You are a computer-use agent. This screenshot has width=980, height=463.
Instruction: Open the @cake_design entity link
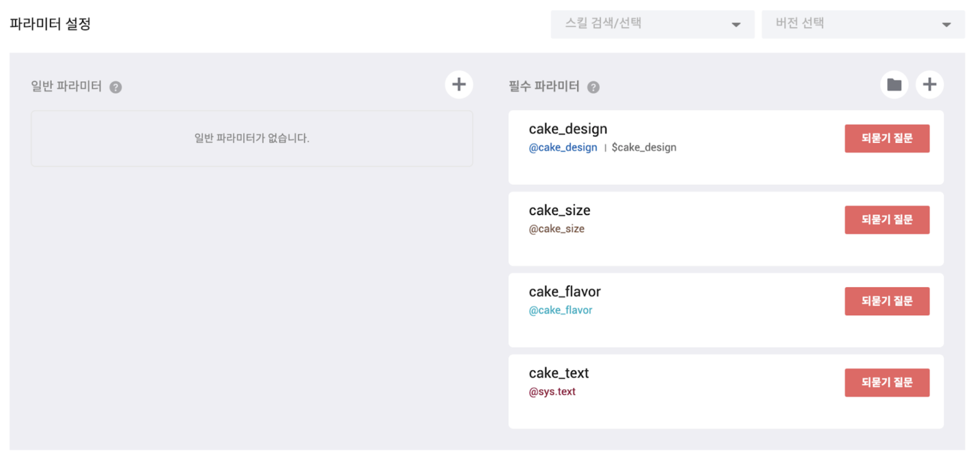(x=563, y=147)
